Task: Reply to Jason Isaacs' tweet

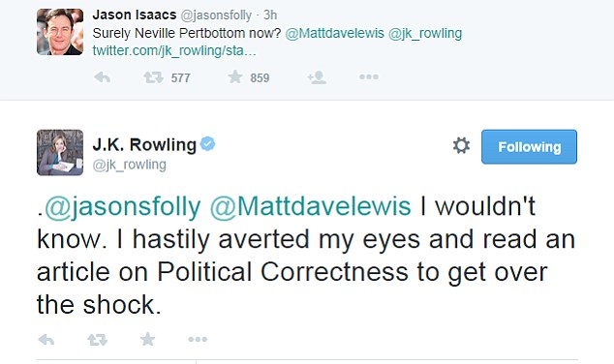Action: (x=103, y=77)
